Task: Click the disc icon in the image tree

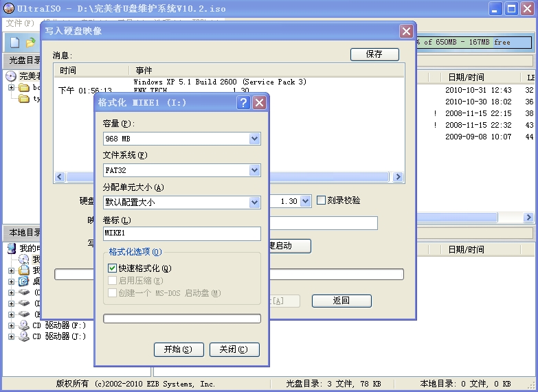Action: [11, 76]
